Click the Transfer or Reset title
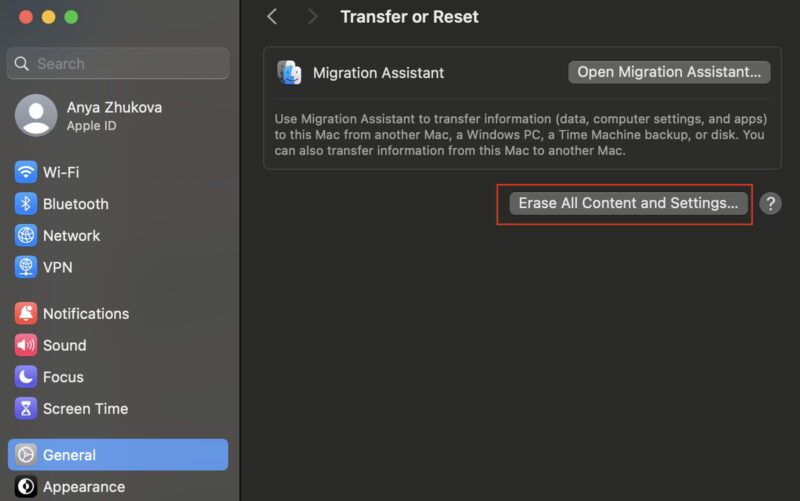The height and width of the screenshot is (501, 800). 409,17
